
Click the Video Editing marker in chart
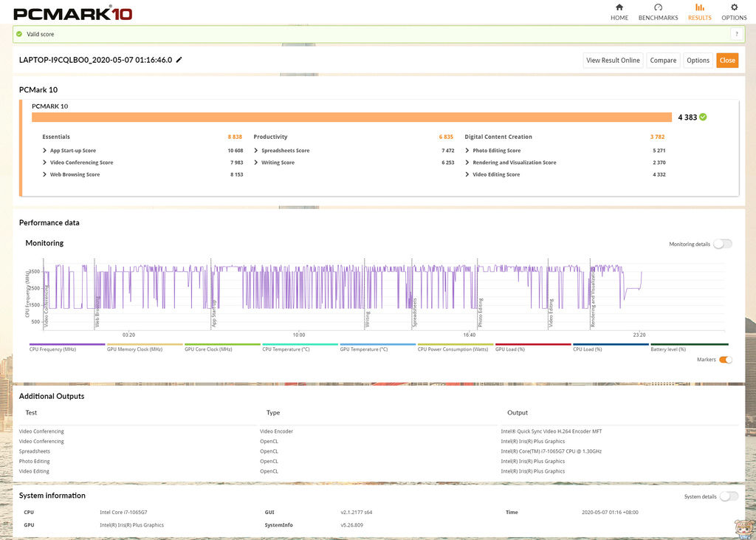click(551, 314)
